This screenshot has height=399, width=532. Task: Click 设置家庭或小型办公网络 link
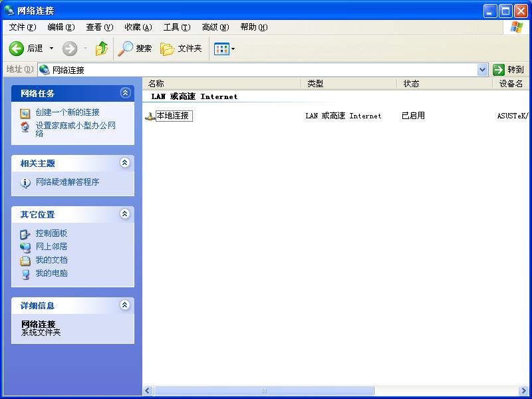[75, 129]
